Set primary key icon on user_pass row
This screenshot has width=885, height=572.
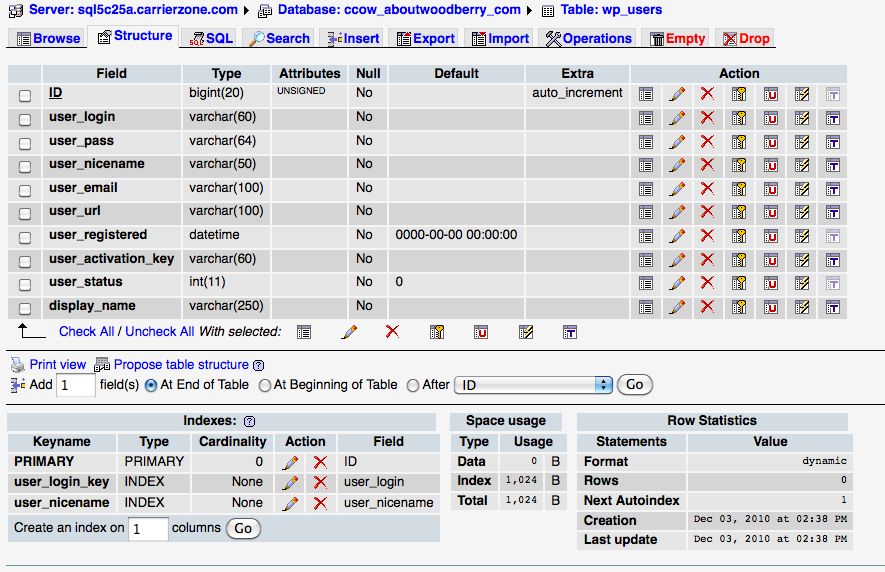(739, 141)
